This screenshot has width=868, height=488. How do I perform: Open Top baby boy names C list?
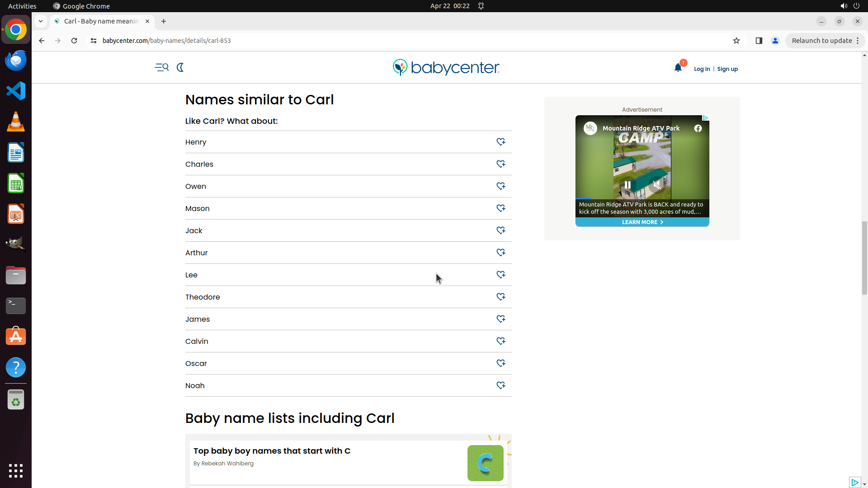pos(272,451)
